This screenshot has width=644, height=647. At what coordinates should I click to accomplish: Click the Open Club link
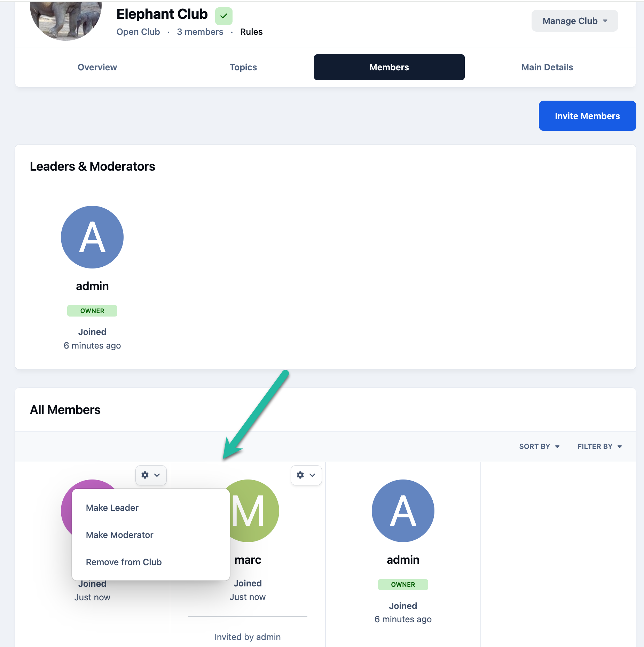point(138,32)
